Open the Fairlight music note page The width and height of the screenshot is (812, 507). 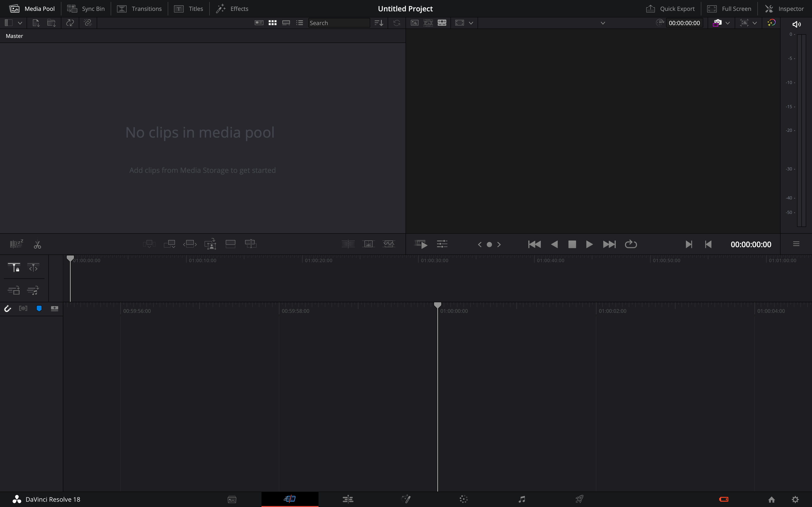click(522, 499)
